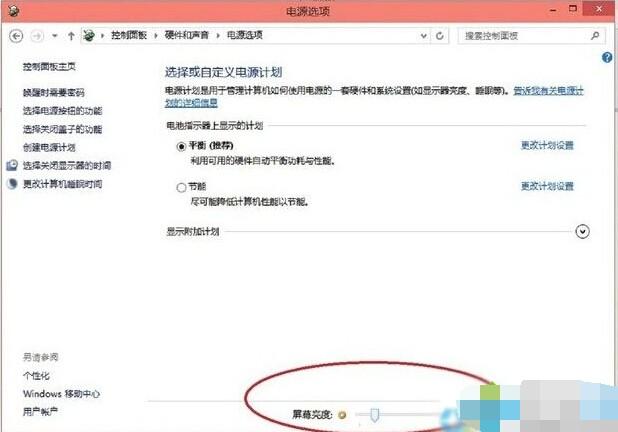Click the forward navigation arrow
618x432 pixels.
click(37, 35)
